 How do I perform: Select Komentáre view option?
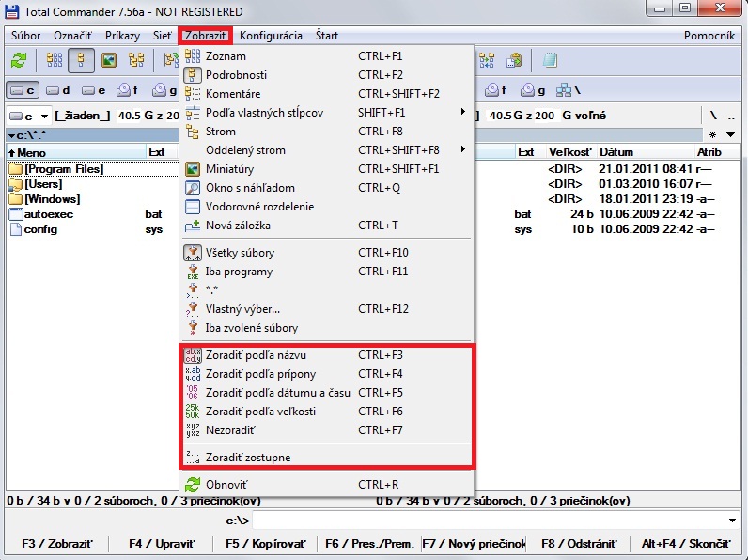point(327,94)
